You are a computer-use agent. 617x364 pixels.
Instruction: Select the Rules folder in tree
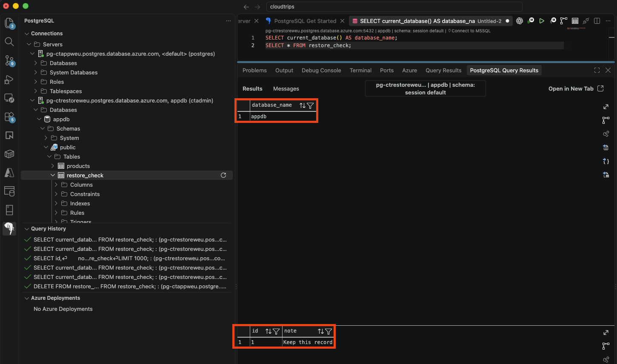pos(77,213)
